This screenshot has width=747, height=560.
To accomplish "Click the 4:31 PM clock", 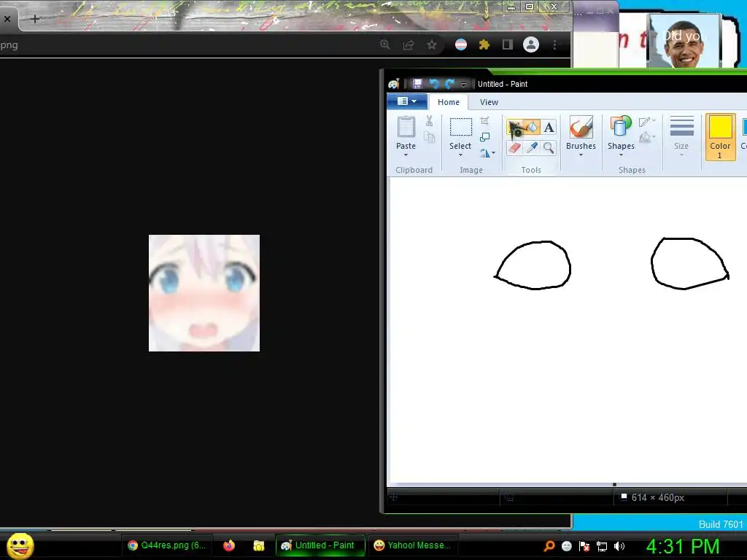I will pyautogui.click(x=682, y=546).
